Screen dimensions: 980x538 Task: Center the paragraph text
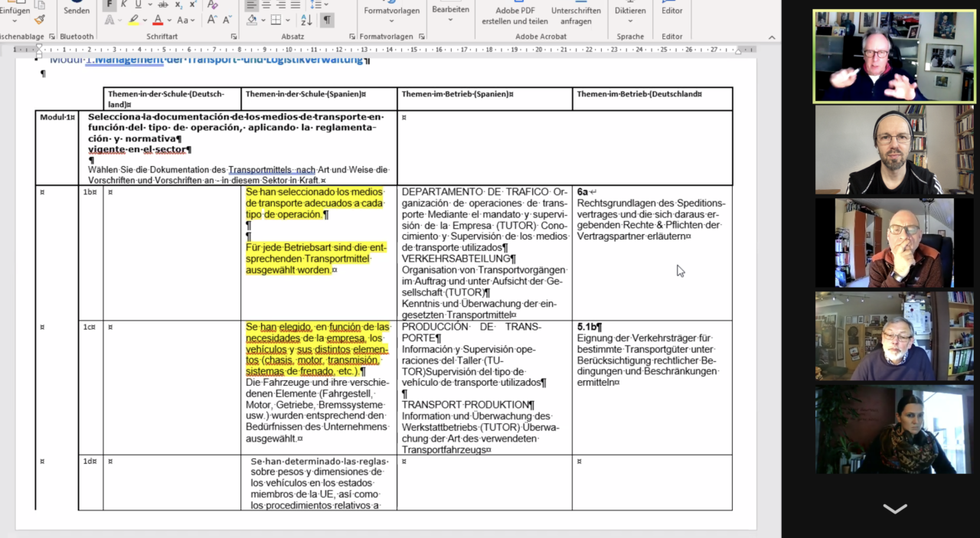(x=266, y=5)
